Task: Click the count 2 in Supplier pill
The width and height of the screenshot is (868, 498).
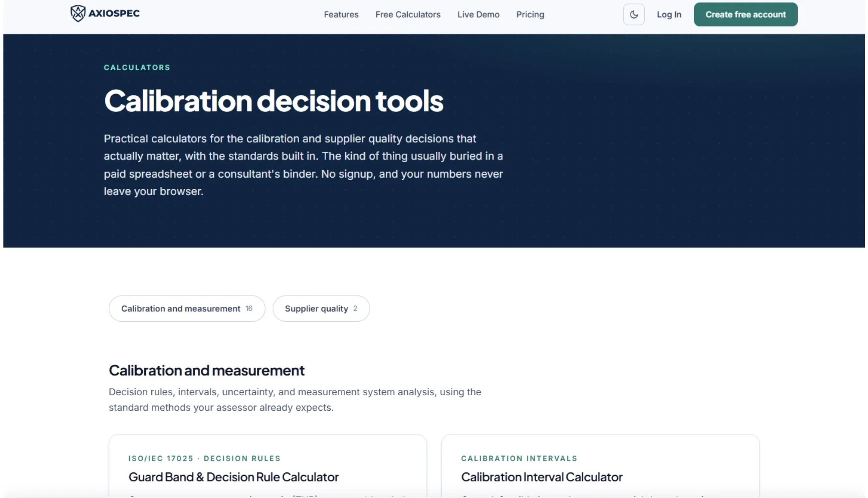Action: pos(355,308)
